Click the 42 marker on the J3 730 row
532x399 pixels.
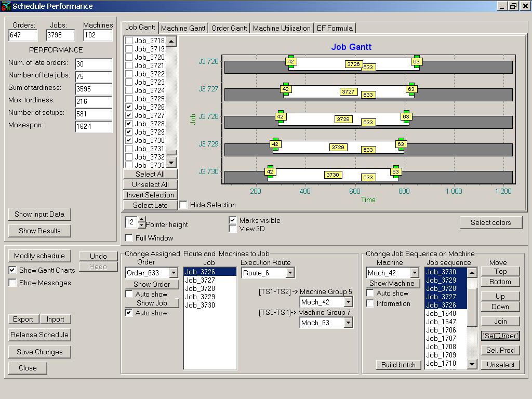click(270, 171)
